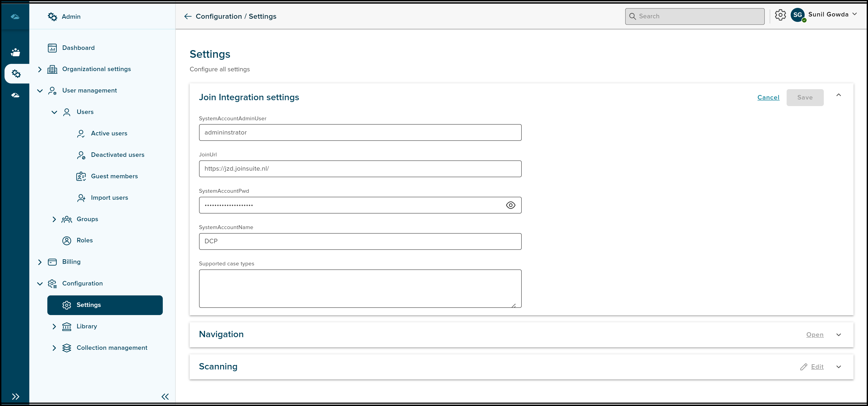Go back via the Configuration breadcrumb arrow
Image resolution: width=868 pixels, height=406 pixels.
pyautogui.click(x=188, y=16)
